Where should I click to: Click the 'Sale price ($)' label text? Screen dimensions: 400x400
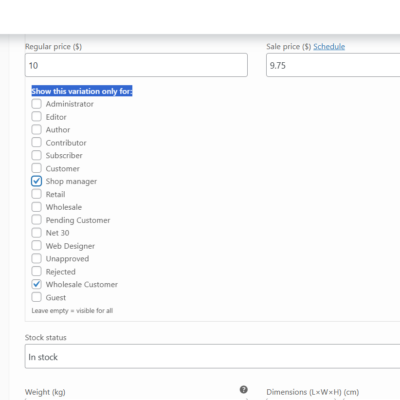click(289, 47)
